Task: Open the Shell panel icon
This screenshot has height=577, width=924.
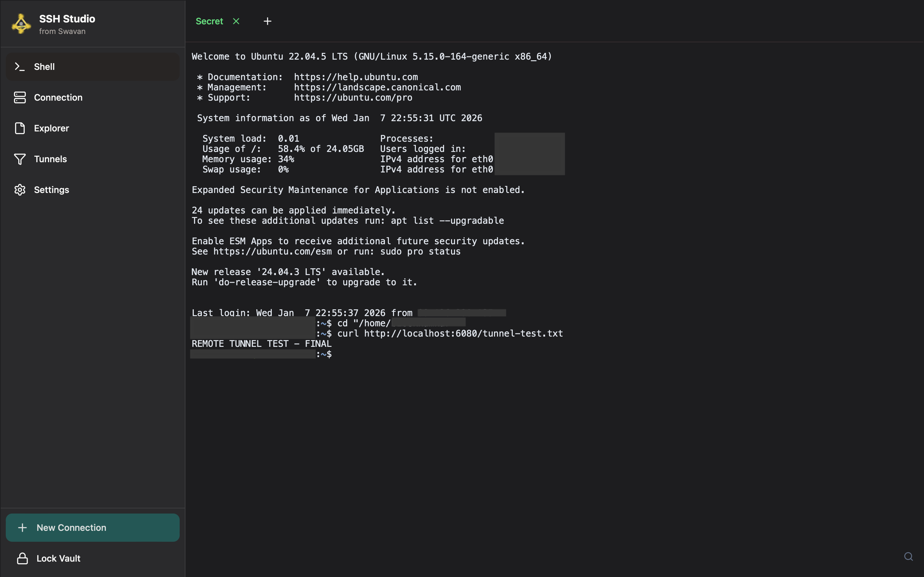Action: coord(20,66)
